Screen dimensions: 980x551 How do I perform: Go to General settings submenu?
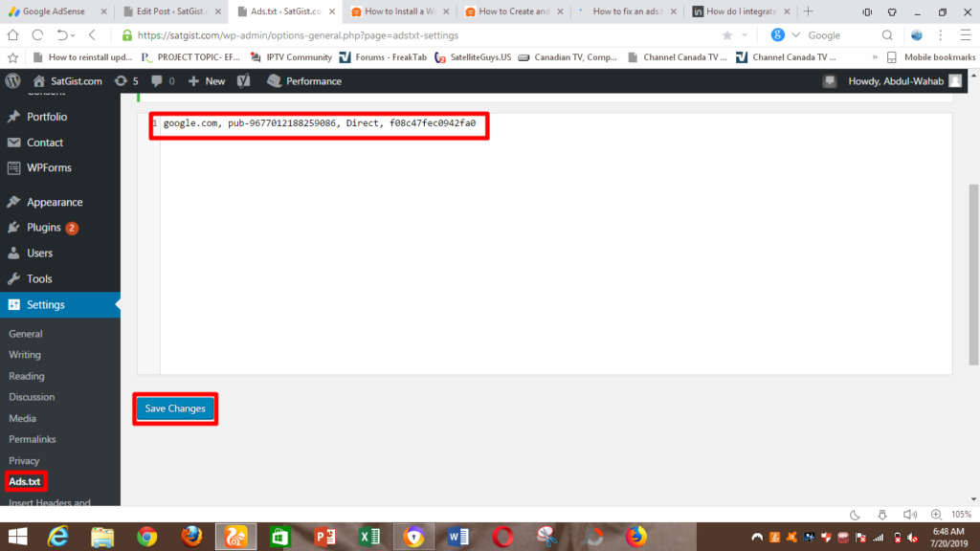click(x=26, y=334)
